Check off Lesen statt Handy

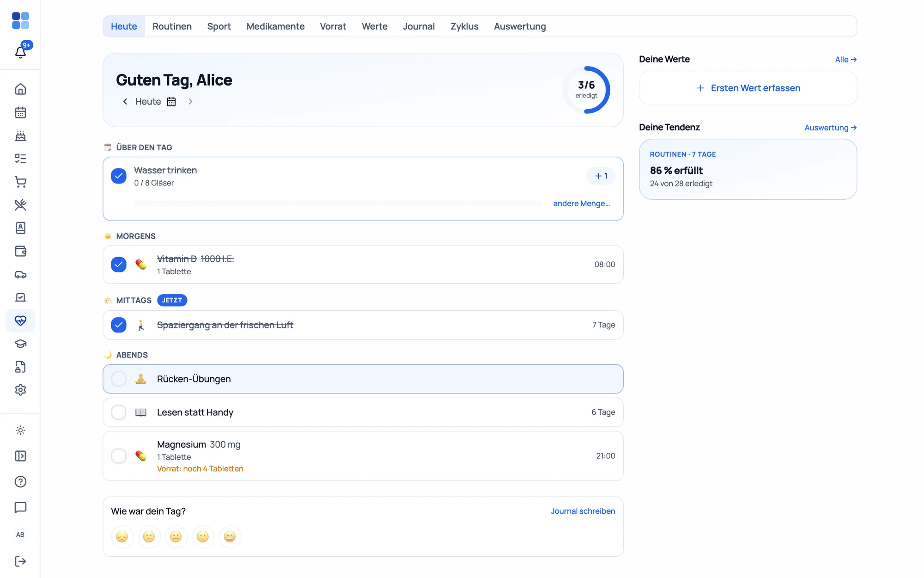tap(119, 412)
